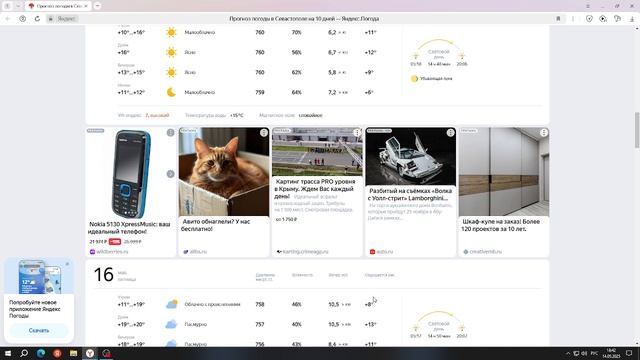Click the +15°C water temperature value
Screen dimensions: 640x360
pos(236,116)
